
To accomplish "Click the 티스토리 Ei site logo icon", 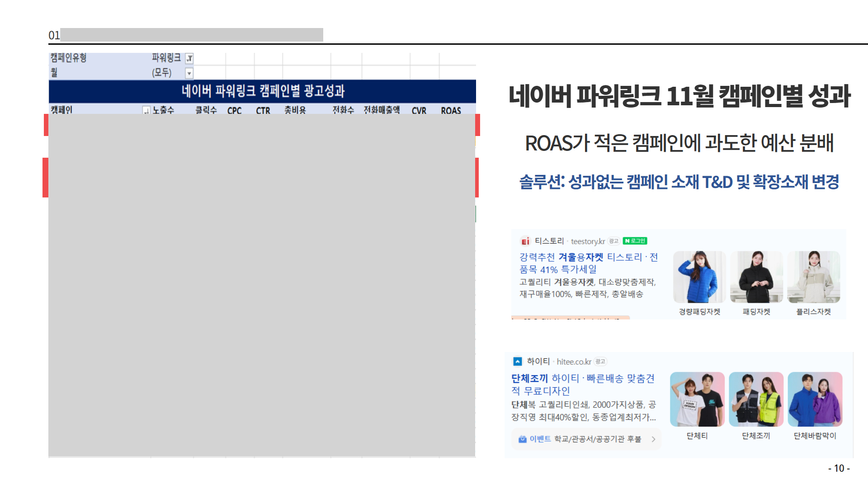I will pos(525,241).
